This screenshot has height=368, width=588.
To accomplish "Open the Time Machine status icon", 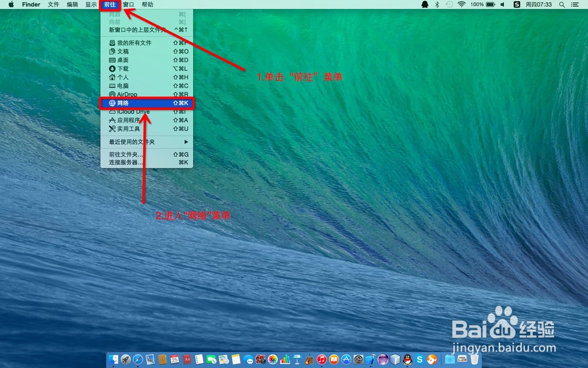I will coord(449,5).
